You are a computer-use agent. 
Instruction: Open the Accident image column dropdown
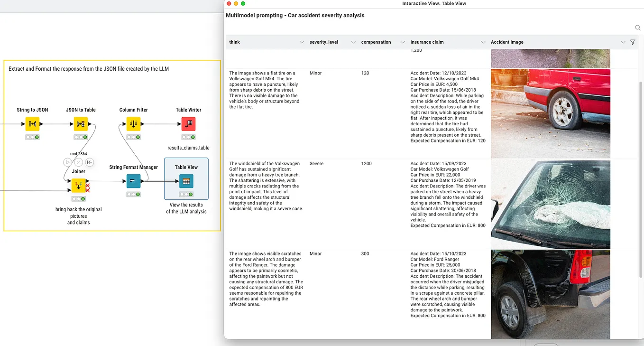(x=623, y=42)
